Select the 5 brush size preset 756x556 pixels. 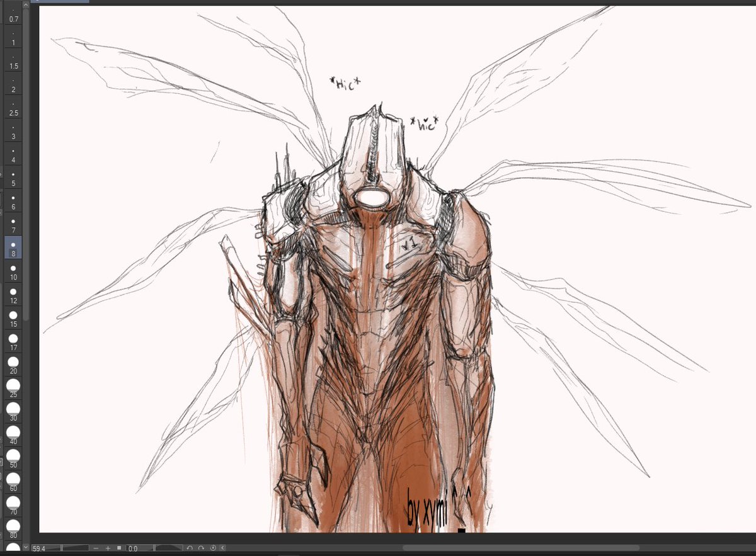[x=13, y=178]
